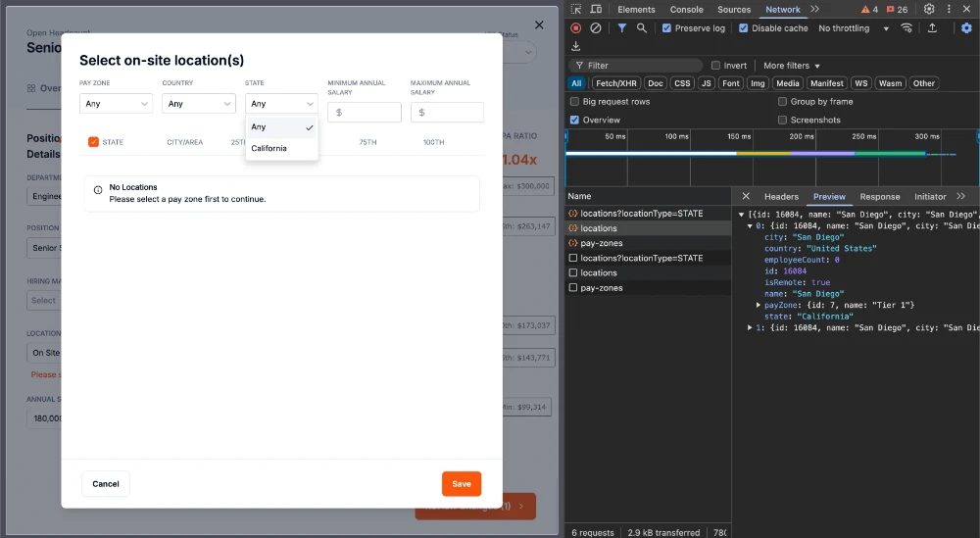Image resolution: width=980 pixels, height=538 pixels.
Task: Click the record network log icon
Action: [x=575, y=28]
